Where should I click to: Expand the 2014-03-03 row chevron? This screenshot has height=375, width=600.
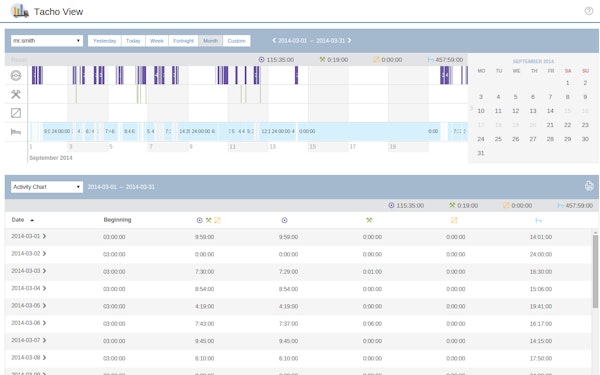44,271
